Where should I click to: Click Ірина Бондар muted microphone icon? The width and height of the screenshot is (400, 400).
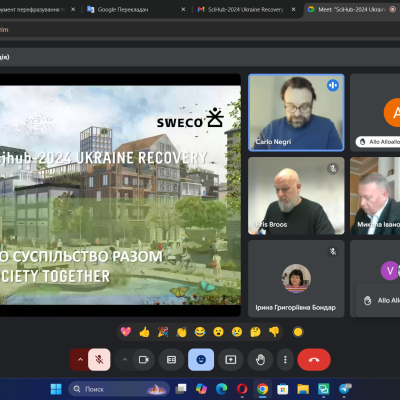(x=333, y=251)
